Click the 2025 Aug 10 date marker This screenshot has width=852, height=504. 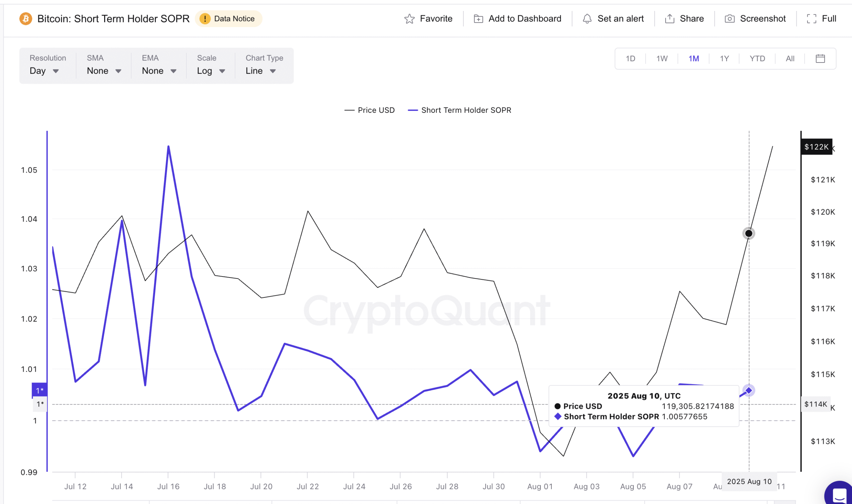click(749, 481)
